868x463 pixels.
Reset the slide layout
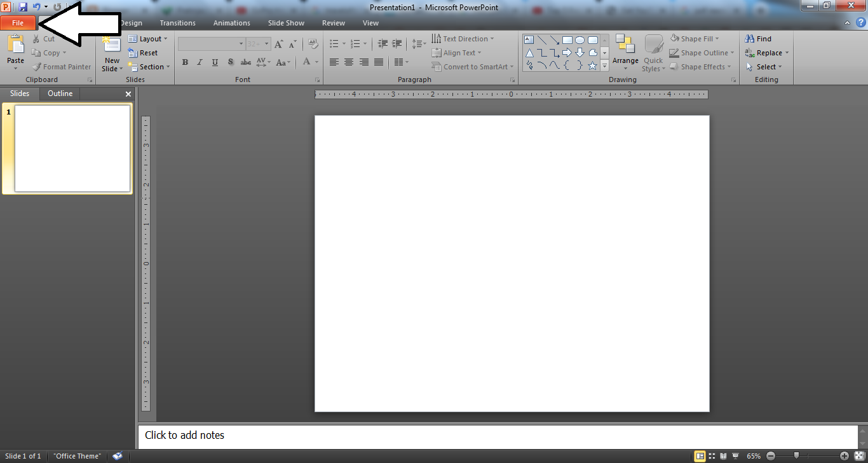point(144,53)
